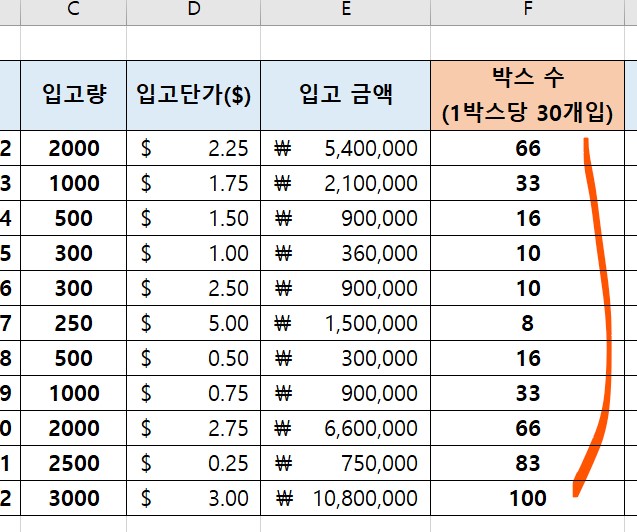
Task: Click box count 66 in the 6,600,000 row
Action: click(527, 428)
